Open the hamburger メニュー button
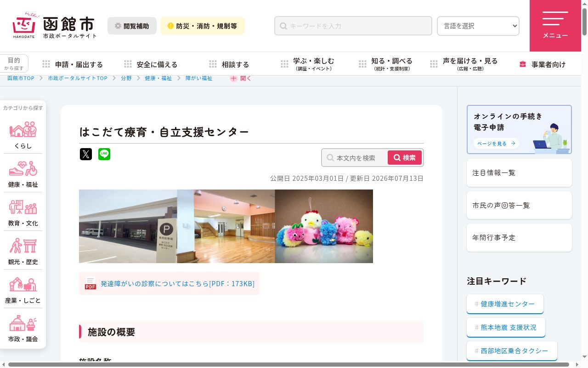Image resolution: width=588 pixels, height=368 pixels. 555,26
